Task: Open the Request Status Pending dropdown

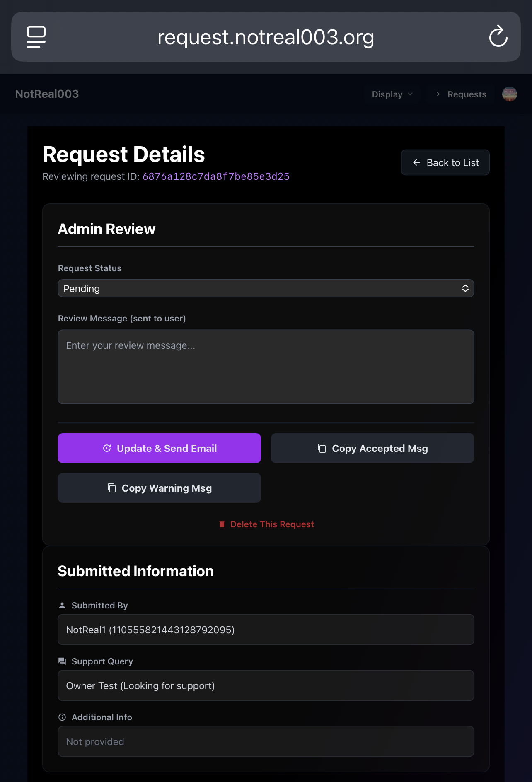Action: coord(266,288)
